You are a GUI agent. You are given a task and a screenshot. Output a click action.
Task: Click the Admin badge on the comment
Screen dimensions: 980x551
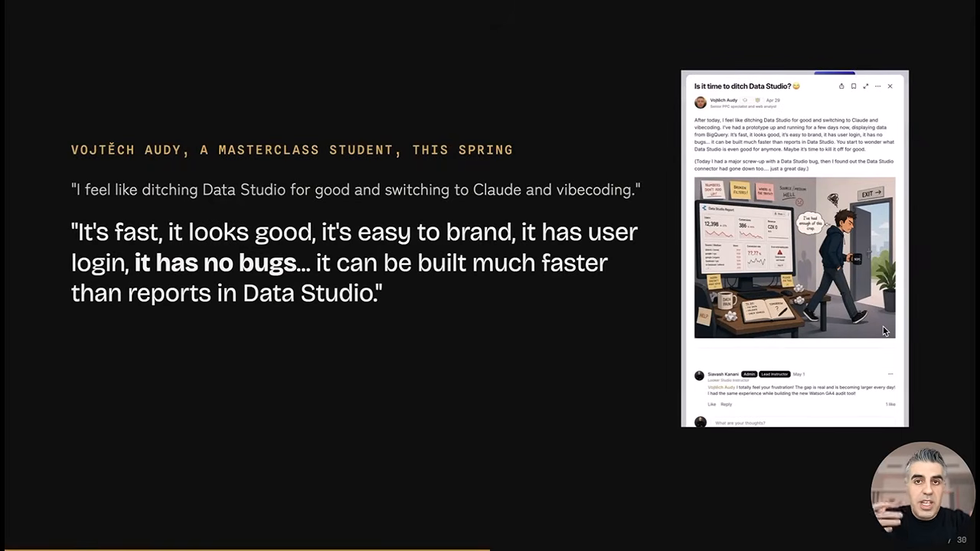pyautogui.click(x=749, y=374)
